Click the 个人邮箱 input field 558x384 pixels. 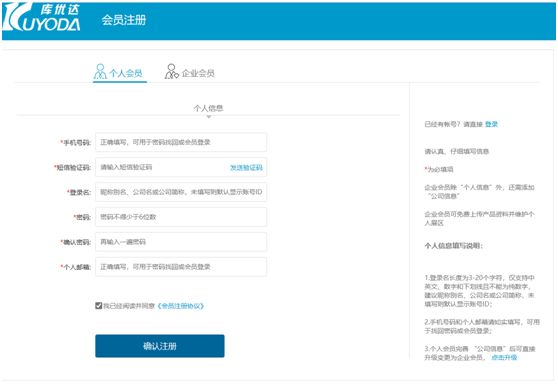(181, 267)
